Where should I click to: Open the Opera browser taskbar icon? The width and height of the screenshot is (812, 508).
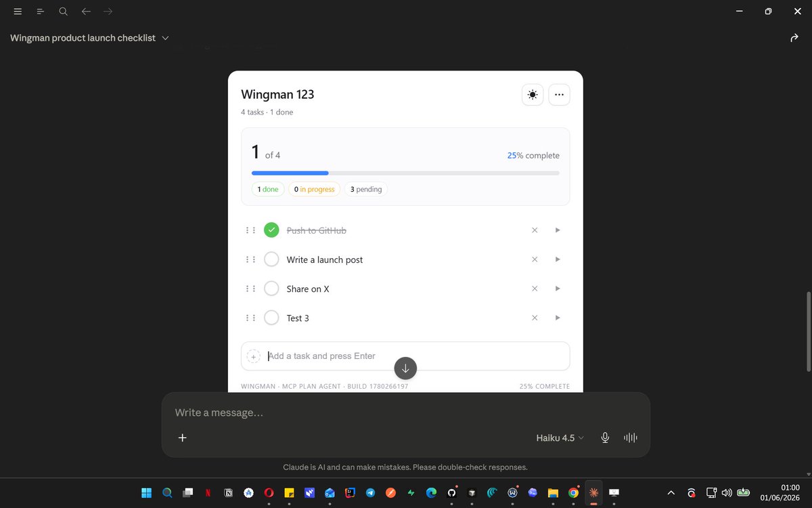click(x=269, y=492)
